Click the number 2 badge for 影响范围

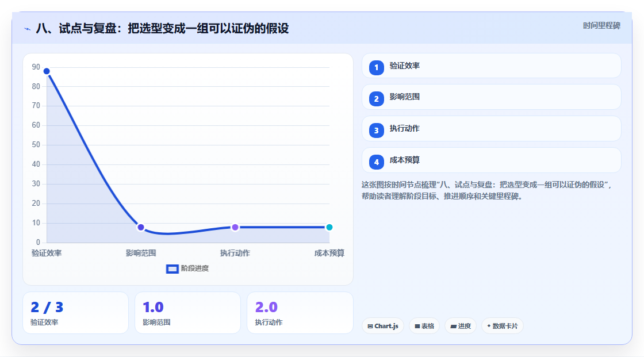coord(376,99)
